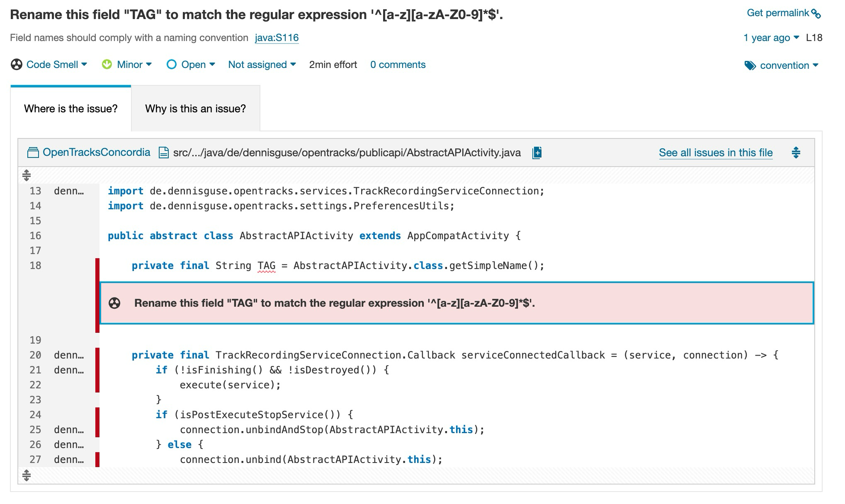
Task: Click the red coverage bar beside line 18
Action: pyautogui.click(x=97, y=265)
